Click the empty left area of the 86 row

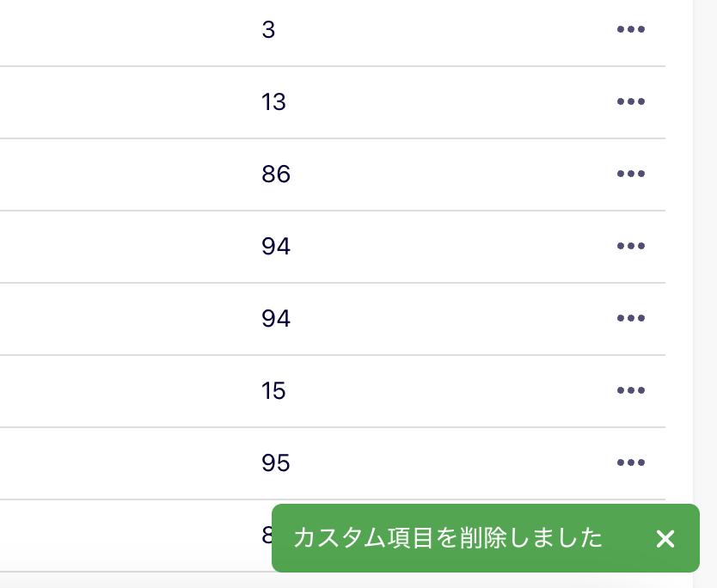(128, 175)
